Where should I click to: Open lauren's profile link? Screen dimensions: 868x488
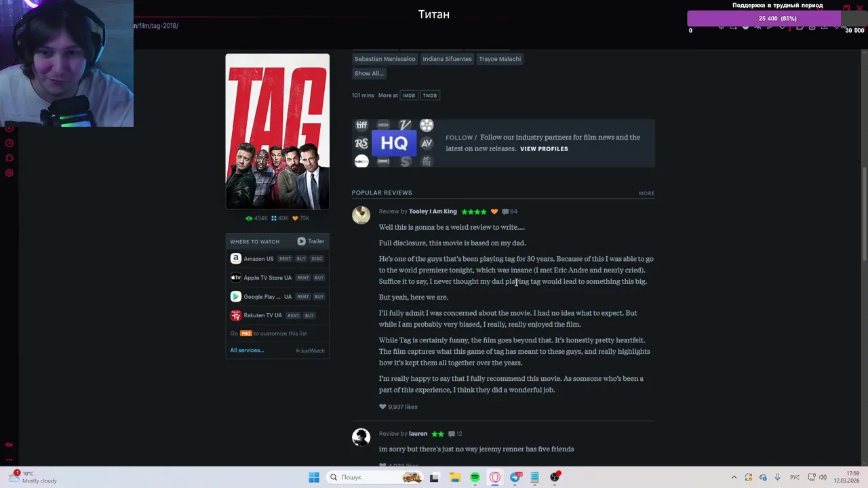coord(418,434)
